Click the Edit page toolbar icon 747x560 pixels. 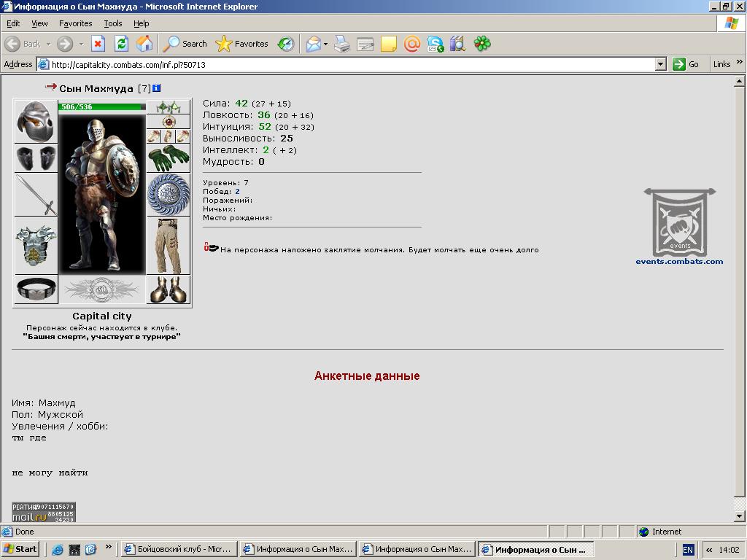pos(365,44)
